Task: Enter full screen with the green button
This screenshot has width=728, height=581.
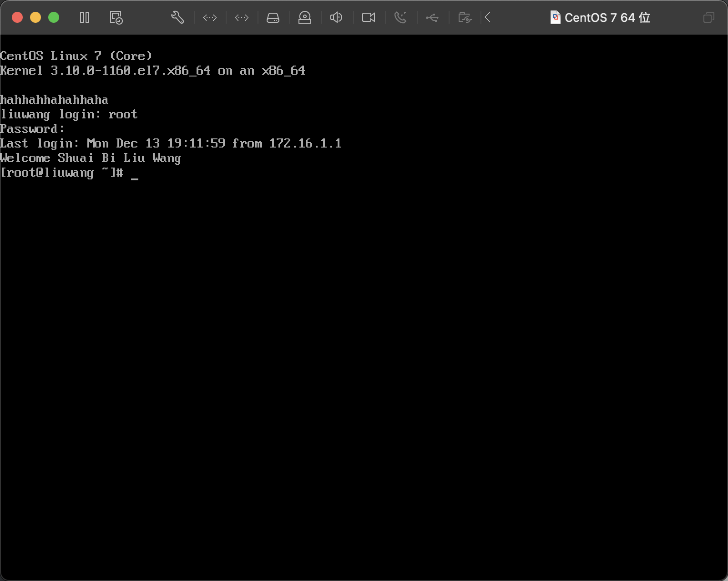Action: pyautogui.click(x=54, y=17)
